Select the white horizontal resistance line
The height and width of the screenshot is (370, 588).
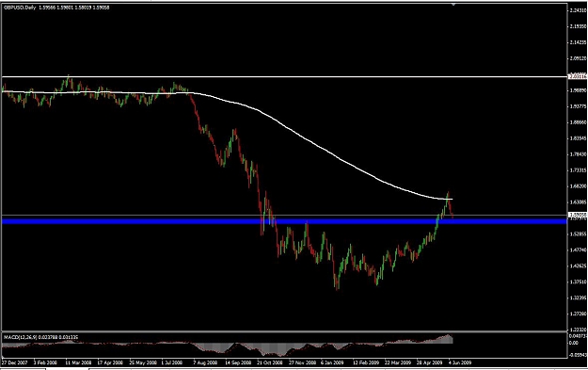pos(284,77)
